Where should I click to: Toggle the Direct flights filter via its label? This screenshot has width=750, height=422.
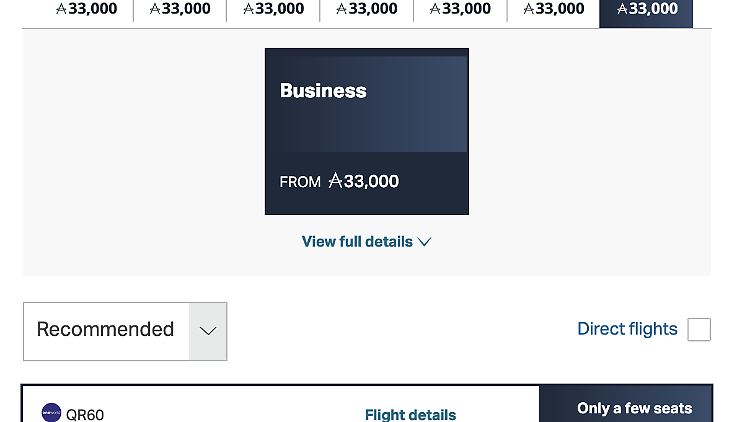[x=627, y=329]
